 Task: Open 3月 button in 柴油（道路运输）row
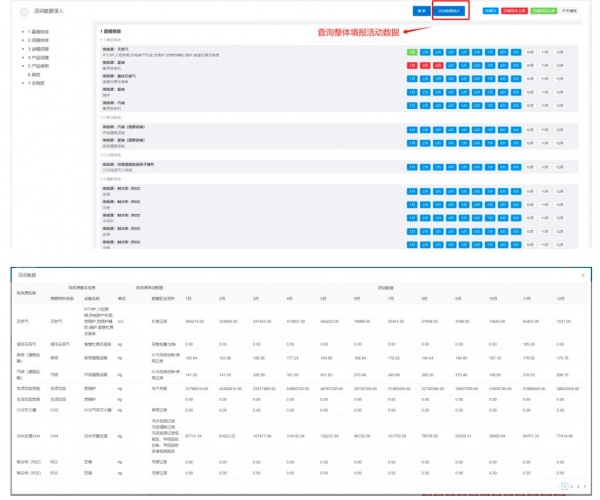[x=438, y=143]
